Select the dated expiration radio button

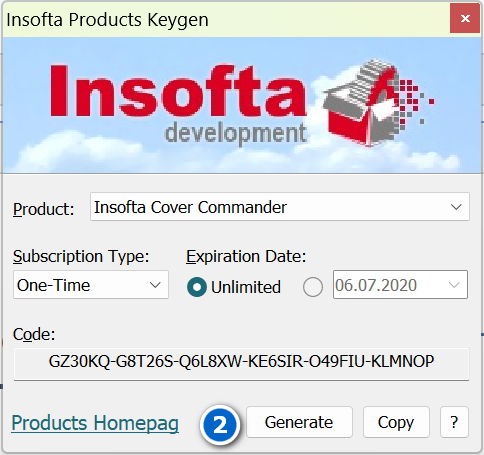(x=313, y=287)
